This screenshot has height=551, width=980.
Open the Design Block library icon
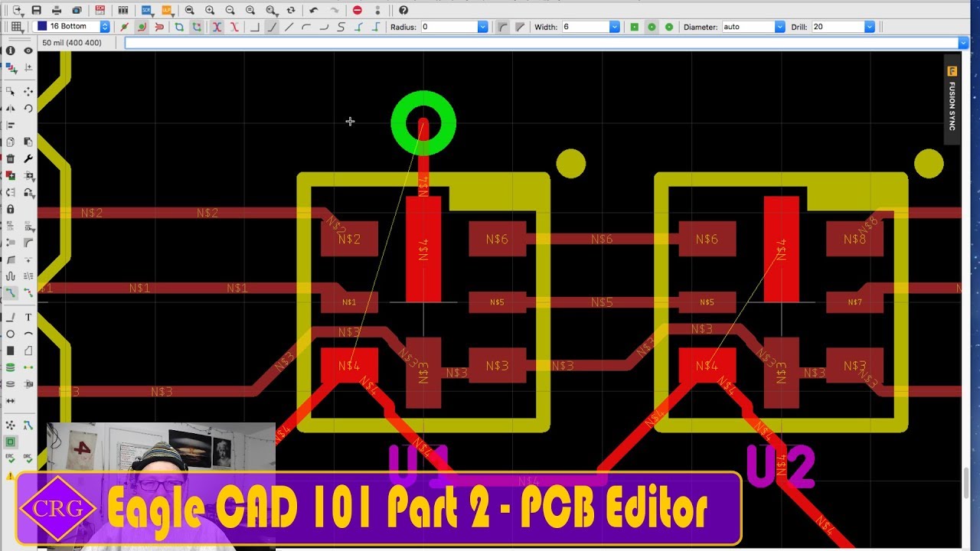(x=122, y=10)
